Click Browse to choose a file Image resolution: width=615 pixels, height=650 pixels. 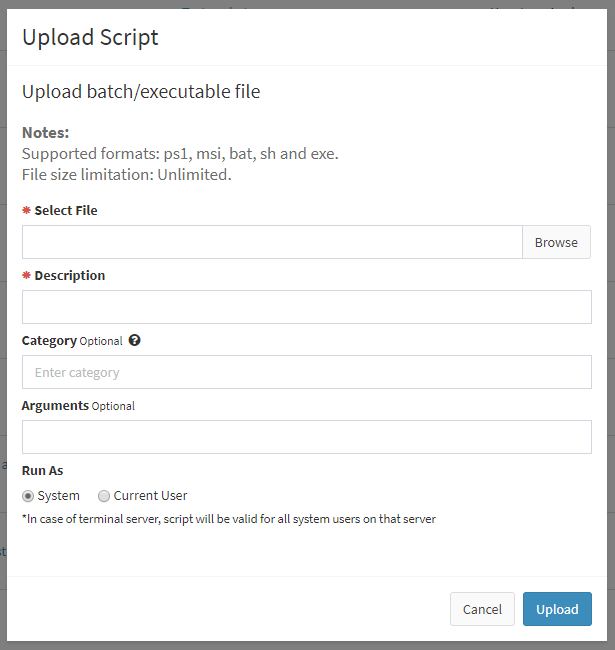coord(556,242)
